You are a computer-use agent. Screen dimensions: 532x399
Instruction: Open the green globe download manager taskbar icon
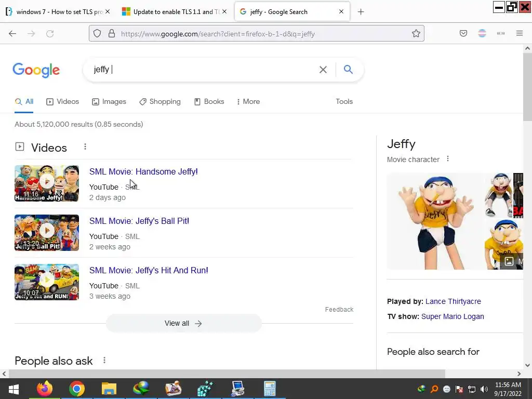141,389
